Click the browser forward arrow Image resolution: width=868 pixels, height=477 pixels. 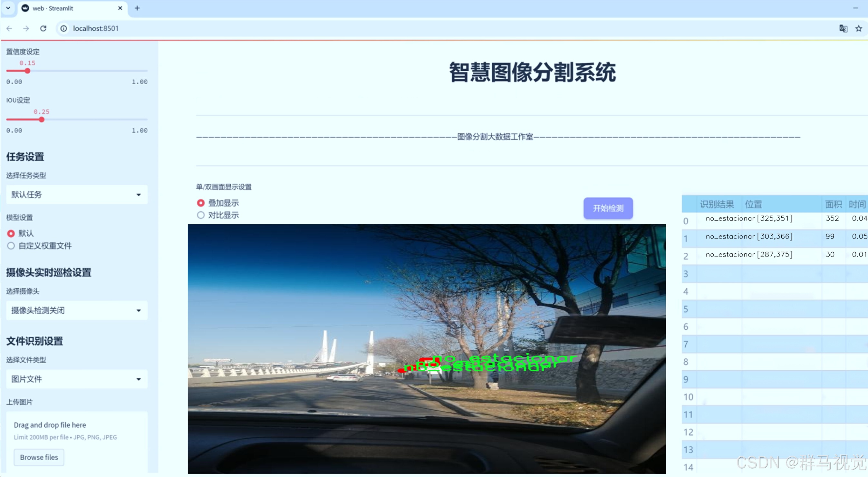point(26,28)
